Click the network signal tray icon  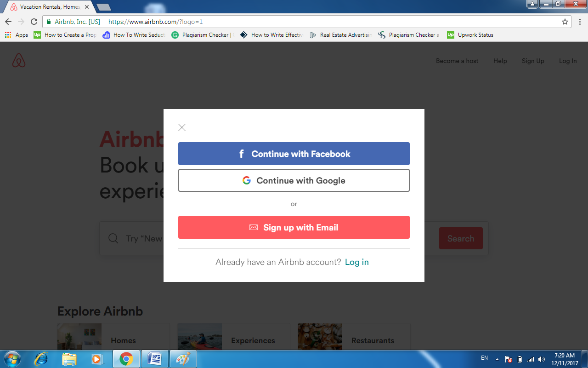coord(531,359)
